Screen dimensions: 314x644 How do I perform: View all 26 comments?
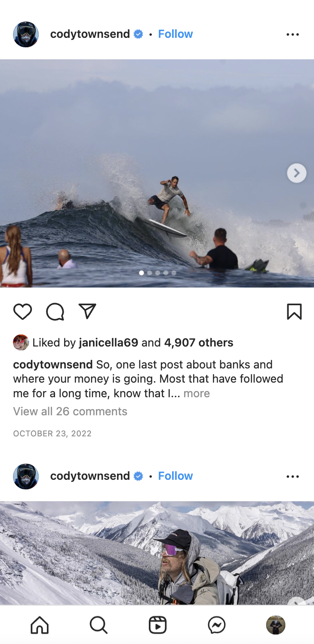[70, 411]
